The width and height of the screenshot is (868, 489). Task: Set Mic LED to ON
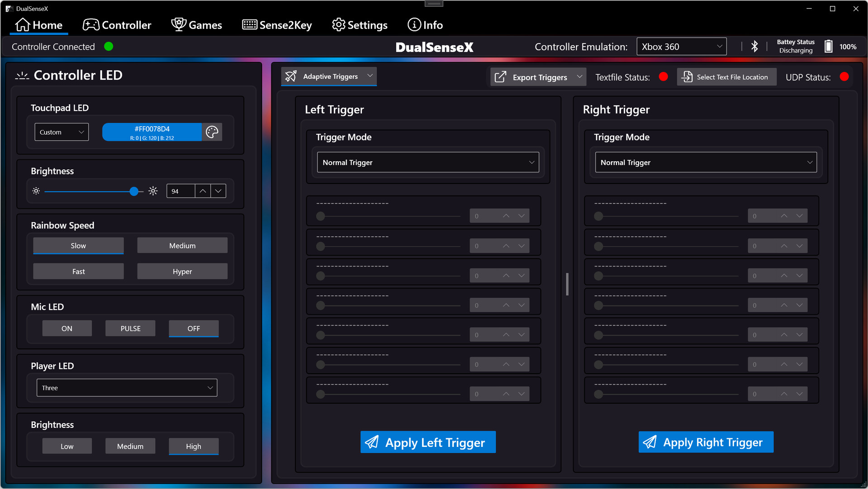pyautogui.click(x=67, y=328)
